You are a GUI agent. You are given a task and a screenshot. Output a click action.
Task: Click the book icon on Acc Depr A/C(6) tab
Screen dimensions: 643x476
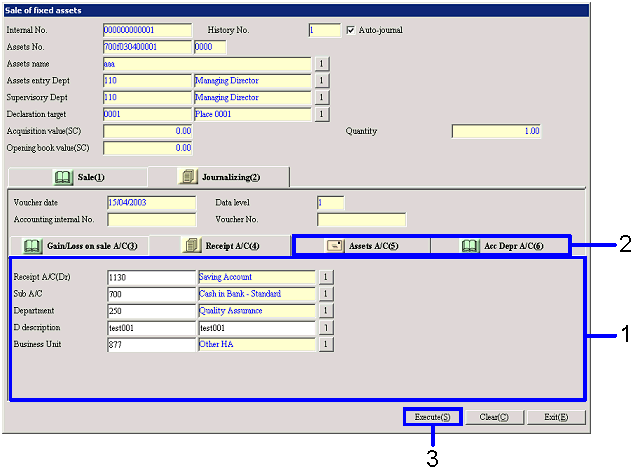pyautogui.click(x=470, y=246)
